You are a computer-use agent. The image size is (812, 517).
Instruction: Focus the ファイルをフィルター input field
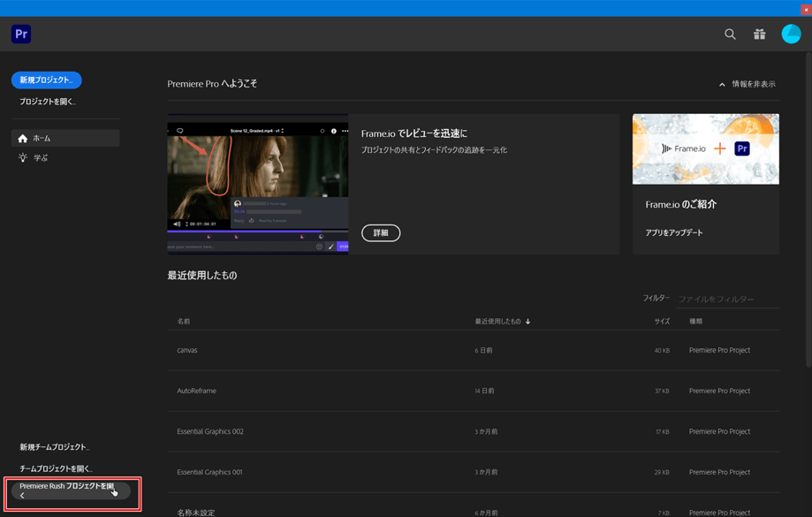coord(727,299)
